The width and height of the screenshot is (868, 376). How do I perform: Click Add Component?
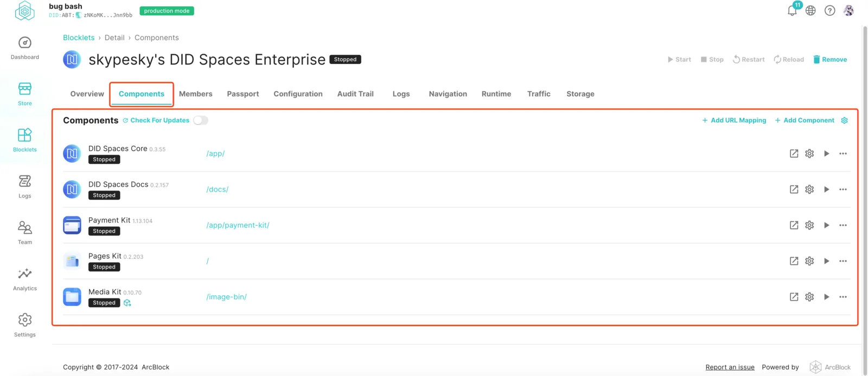point(805,120)
